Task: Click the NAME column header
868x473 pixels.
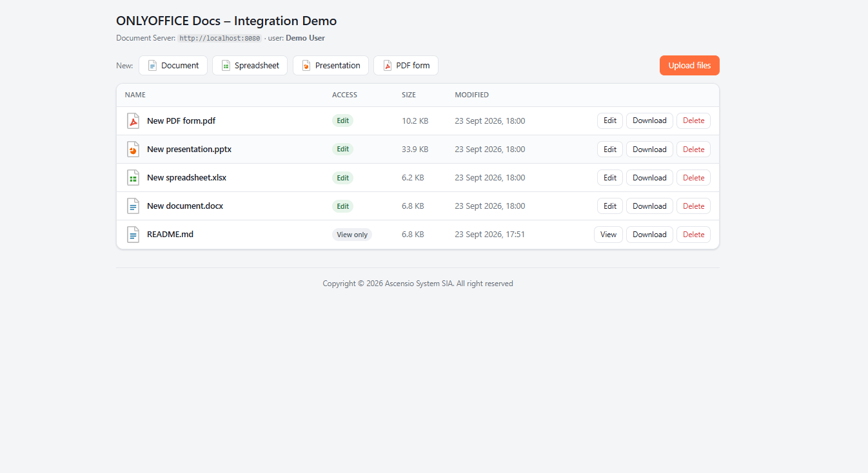Action: (x=135, y=95)
